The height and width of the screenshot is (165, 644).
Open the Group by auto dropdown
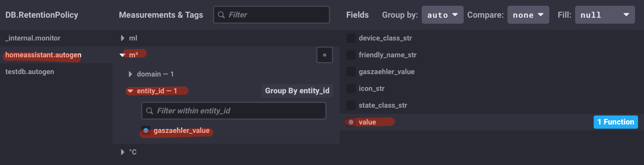pos(442,15)
